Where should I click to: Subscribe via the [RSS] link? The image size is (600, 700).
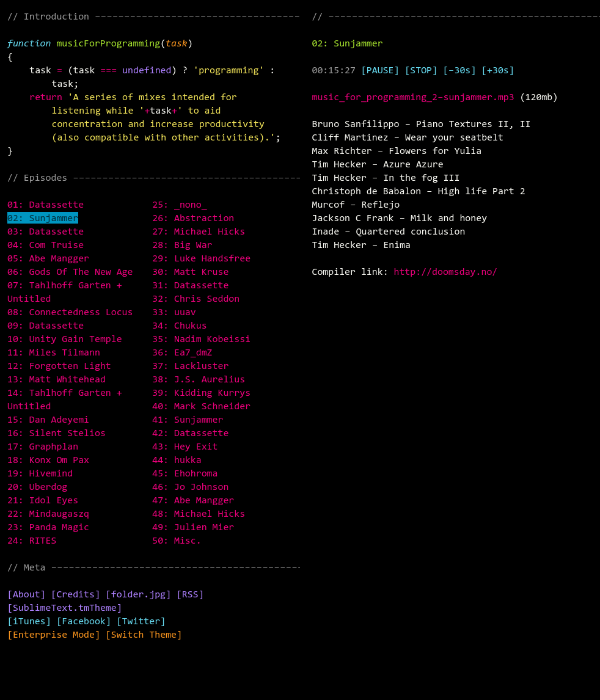coord(190,595)
